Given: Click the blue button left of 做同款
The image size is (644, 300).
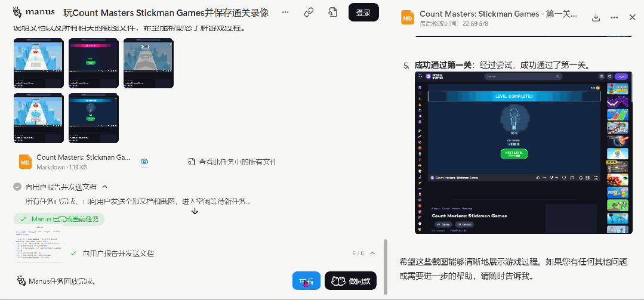Looking at the screenshot, I should 306,281.
